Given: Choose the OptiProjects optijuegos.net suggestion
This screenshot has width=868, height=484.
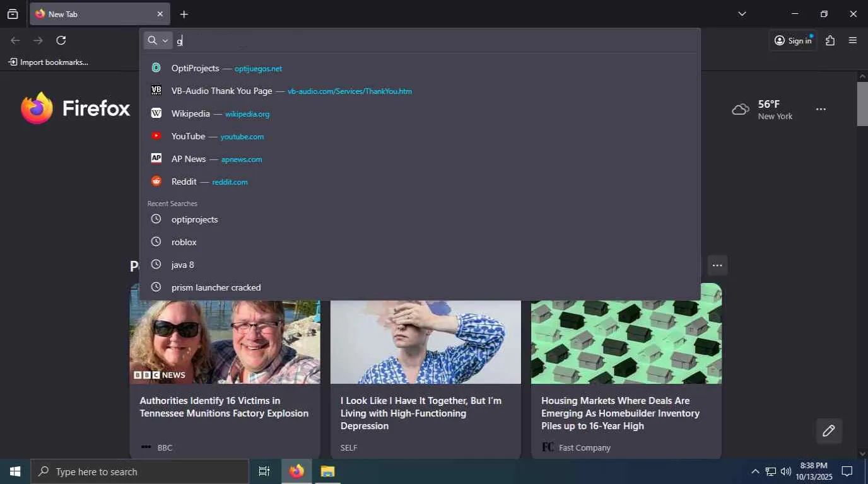Looking at the screenshot, I should [x=420, y=68].
